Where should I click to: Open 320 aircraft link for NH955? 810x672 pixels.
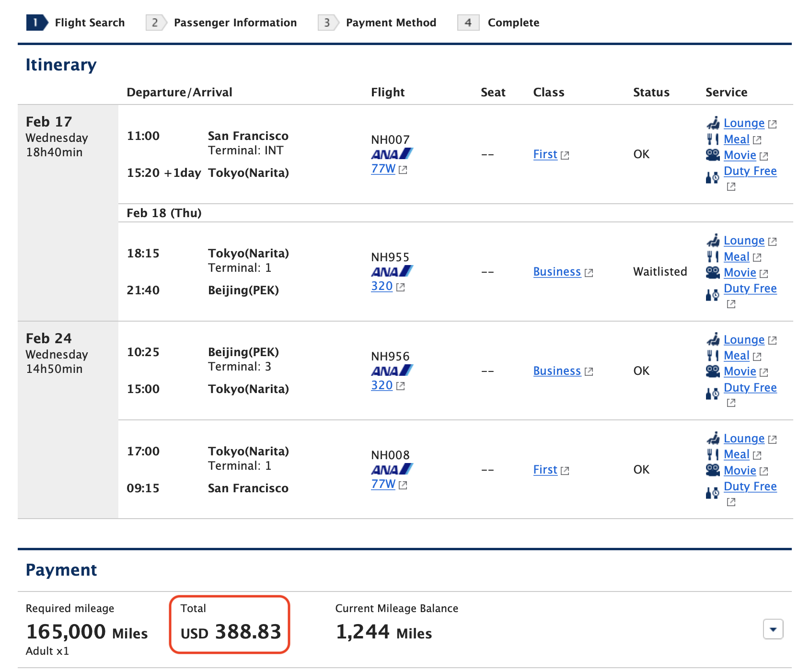coord(382,286)
